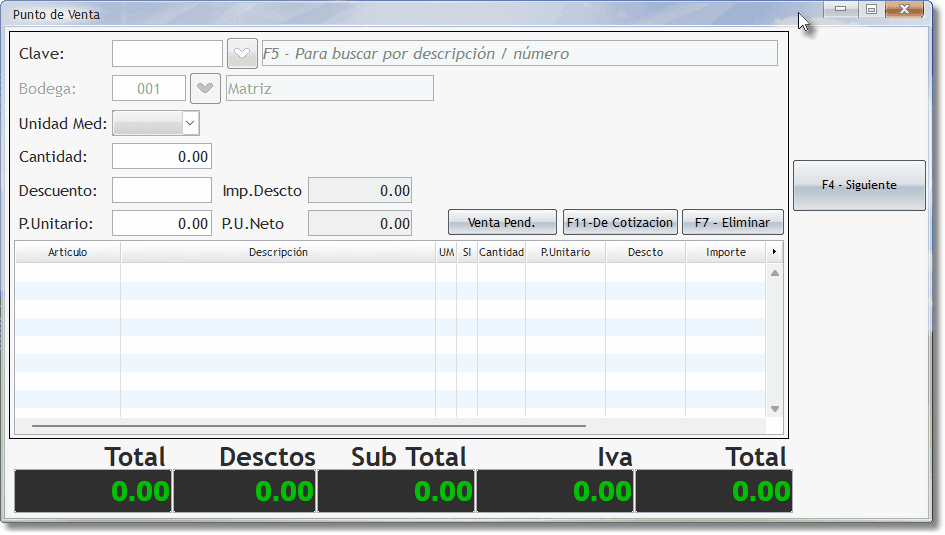945x535 pixels.
Task: Focus the Cantidad input field
Action: (162, 157)
